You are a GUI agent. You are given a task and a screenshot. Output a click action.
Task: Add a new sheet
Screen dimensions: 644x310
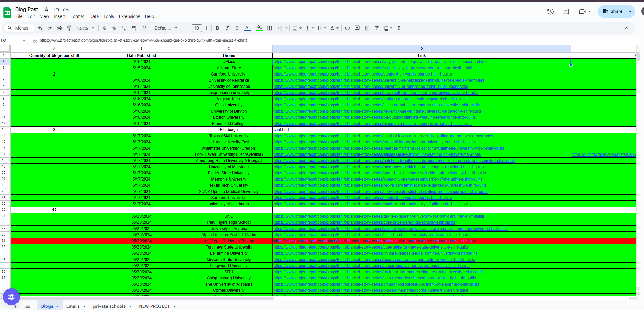coord(15,306)
